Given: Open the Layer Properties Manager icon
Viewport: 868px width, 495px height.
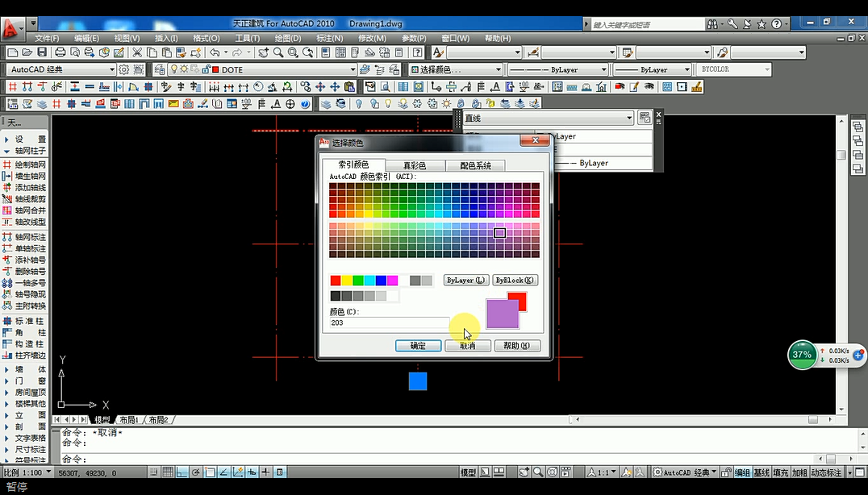Looking at the screenshot, I should [x=160, y=69].
